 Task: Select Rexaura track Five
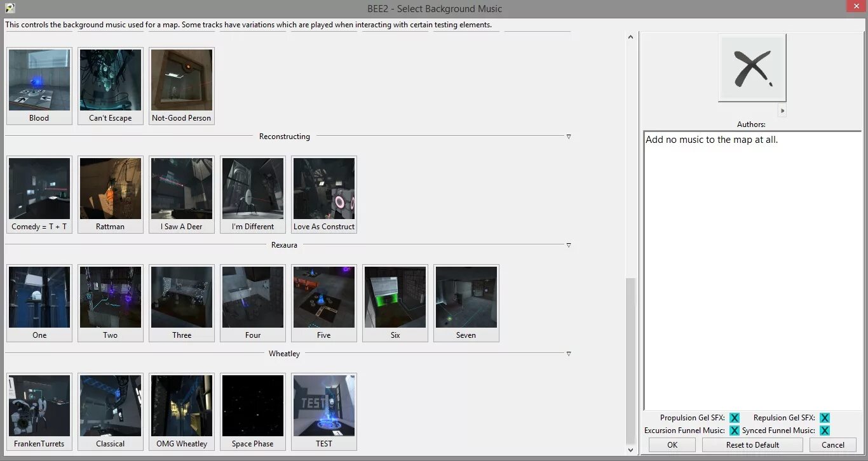point(324,303)
